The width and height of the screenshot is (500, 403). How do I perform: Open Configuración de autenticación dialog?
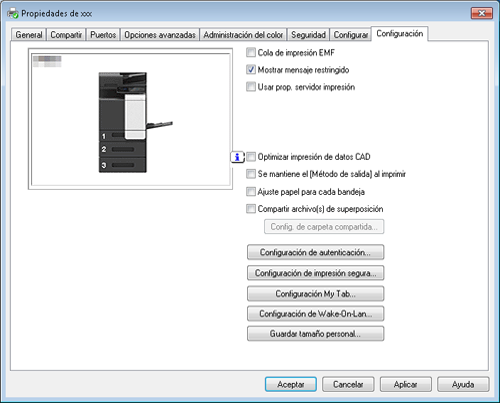coord(315,252)
